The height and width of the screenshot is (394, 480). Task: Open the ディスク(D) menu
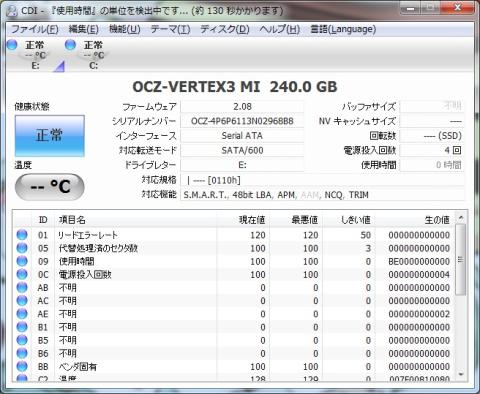[225, 29]
